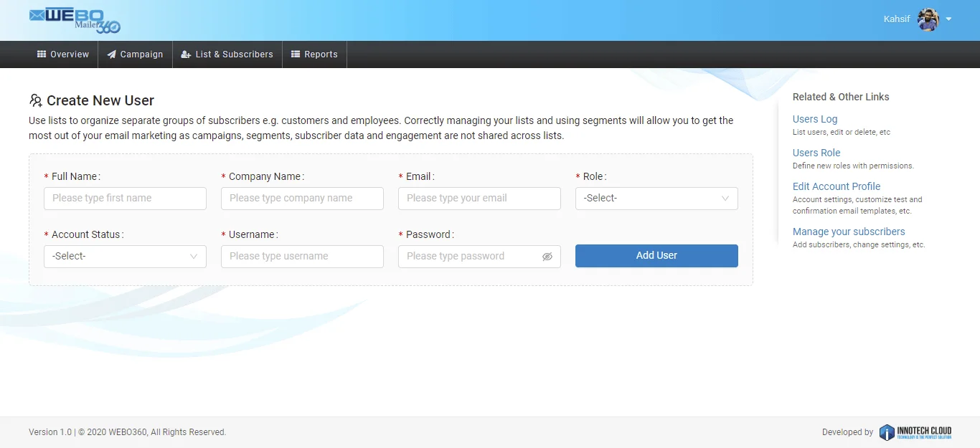Select the Email input field
The image size is (980, 448).
[479, 199]
